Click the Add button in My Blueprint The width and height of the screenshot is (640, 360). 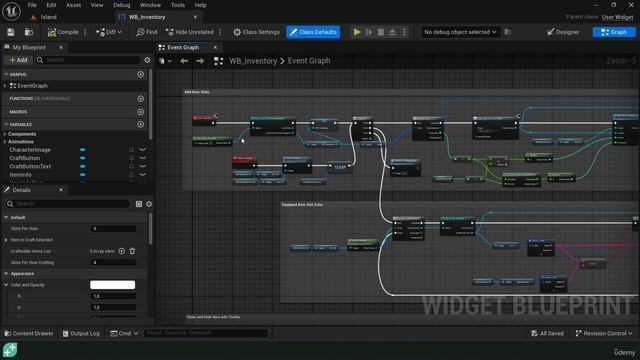tap(18, 60)
